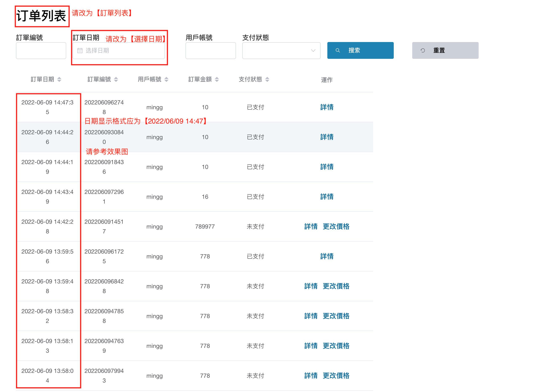The image size is (553, 392).
Task: Open 詳情 for order 2022060947858
Action: [x=311, y=316]
